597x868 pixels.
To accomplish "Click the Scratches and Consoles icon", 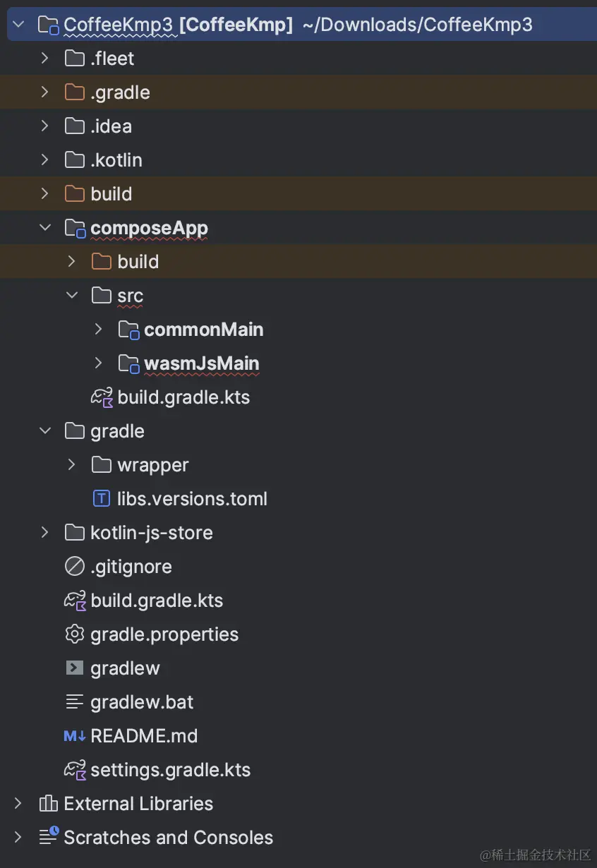I will [47, 837].
